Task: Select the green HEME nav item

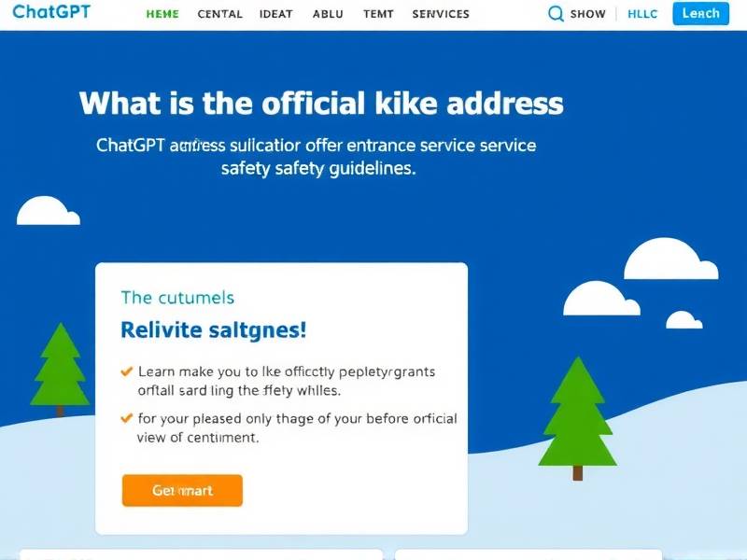Action: (x=162, y=14)
